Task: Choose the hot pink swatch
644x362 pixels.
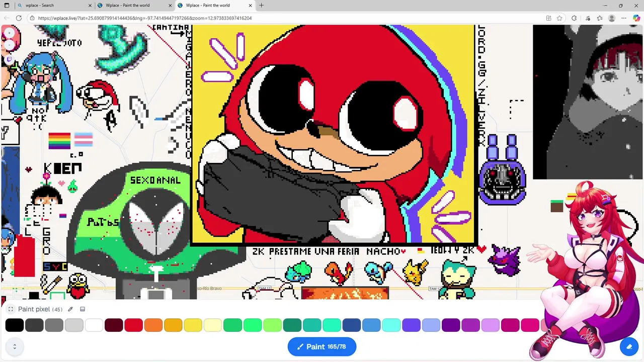Action: coord(530,325)
